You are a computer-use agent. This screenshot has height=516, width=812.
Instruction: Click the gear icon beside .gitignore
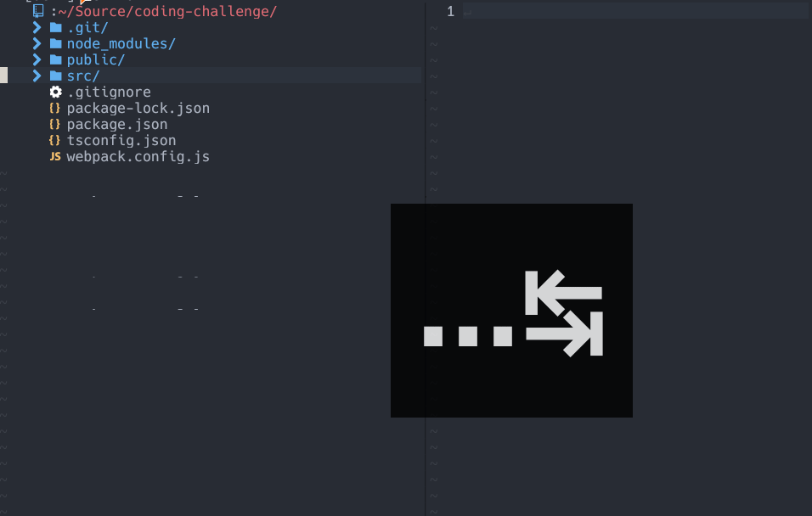[55, 93]
